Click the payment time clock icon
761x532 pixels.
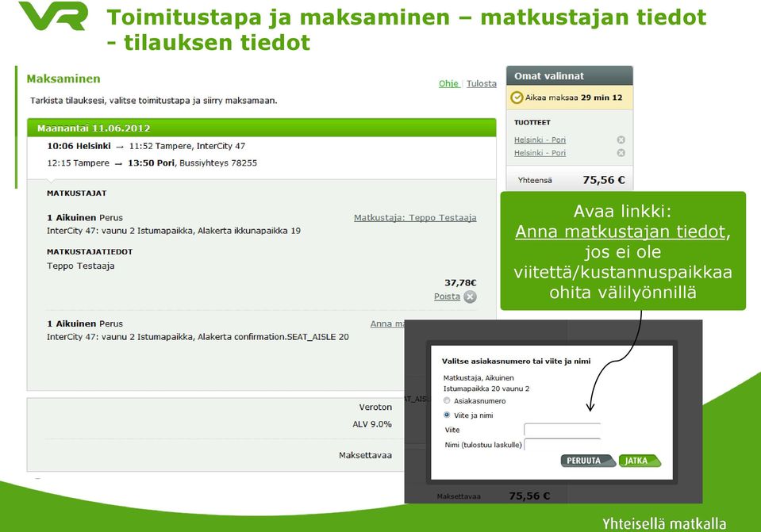point(517,98)
